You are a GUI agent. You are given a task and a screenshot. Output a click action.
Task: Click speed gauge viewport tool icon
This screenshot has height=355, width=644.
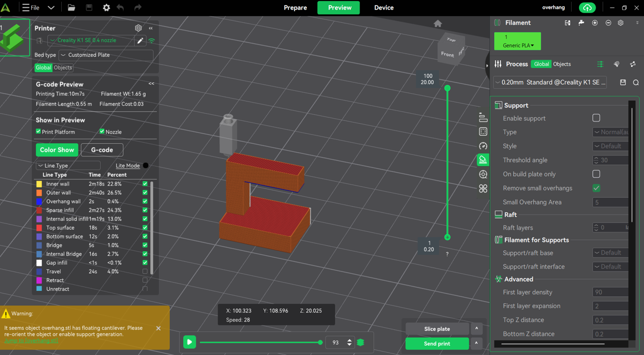(x=483, y=145)
